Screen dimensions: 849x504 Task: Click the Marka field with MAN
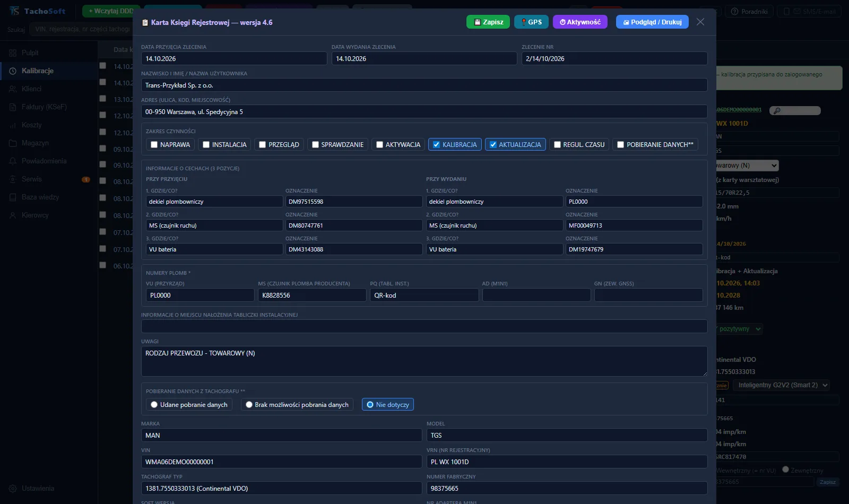281,435
